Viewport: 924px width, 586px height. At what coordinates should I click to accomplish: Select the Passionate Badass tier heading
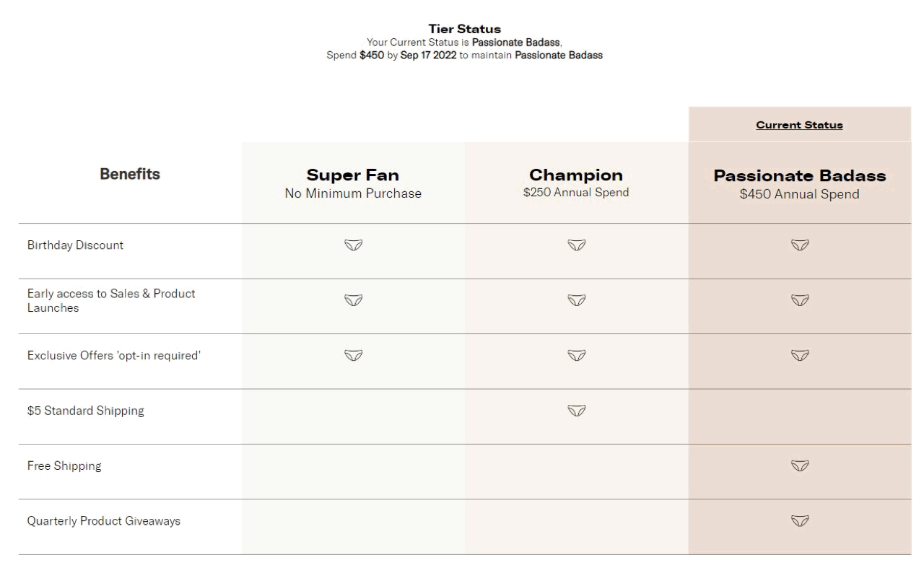[799, 176]
